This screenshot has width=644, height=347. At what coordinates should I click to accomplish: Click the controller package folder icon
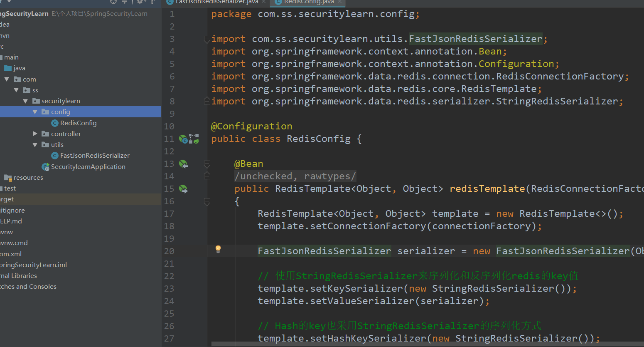[x=46, y=134]
